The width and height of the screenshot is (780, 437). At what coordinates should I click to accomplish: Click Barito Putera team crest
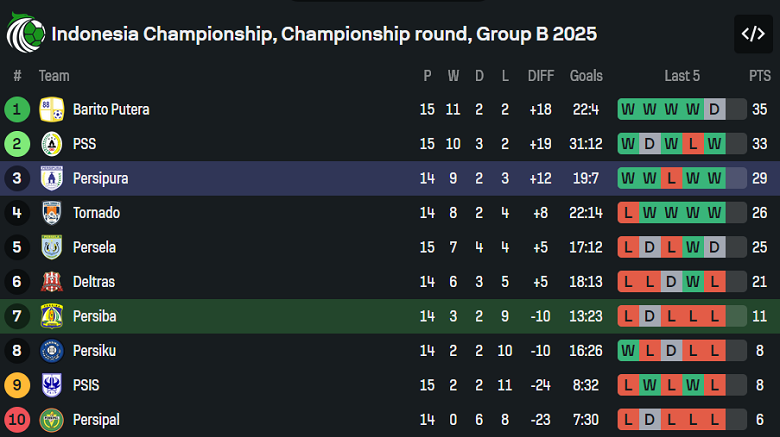click(52, 109)
